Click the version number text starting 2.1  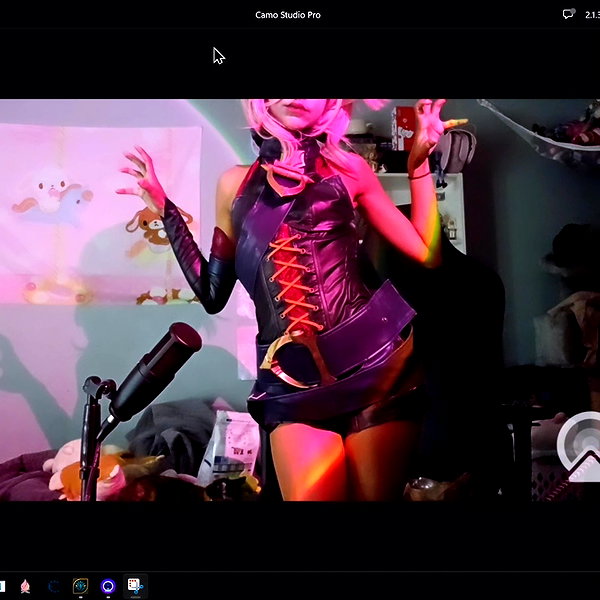(592, 15)
